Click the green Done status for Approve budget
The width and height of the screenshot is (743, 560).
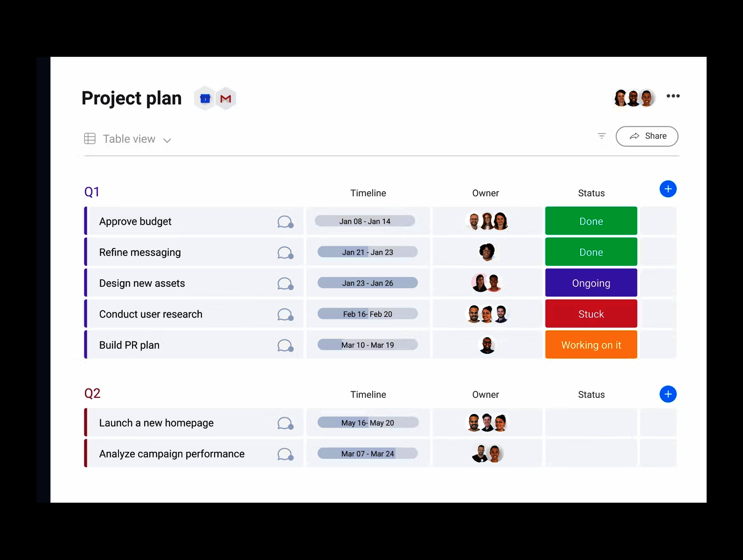[591, 221]
